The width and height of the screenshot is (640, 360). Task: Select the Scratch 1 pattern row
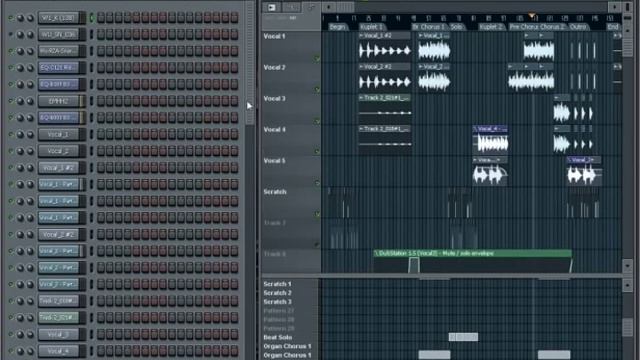click(x=277, y=284)
